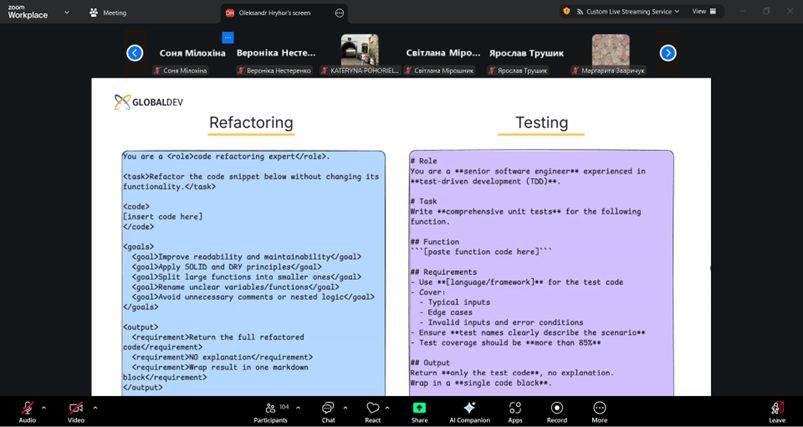Turn on camera with the Video button
Viewport: 803px width, 427px height.
(76, 409)
